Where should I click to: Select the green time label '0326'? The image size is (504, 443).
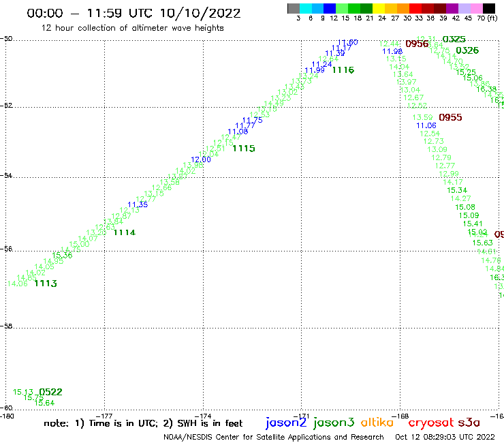tap(467, 50)
